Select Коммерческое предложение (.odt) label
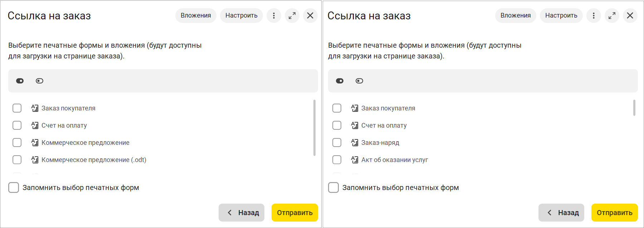 (94, 160)
